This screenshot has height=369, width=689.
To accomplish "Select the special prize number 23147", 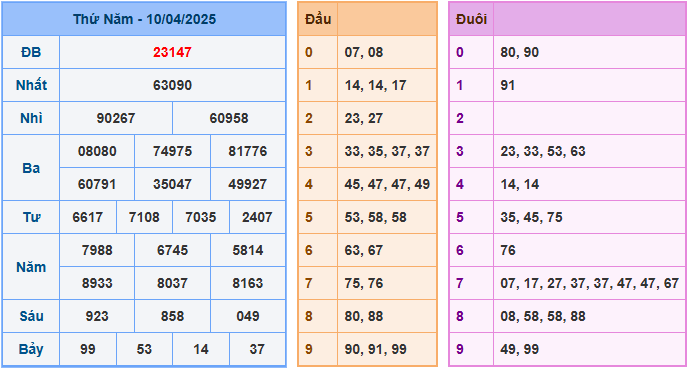I will click(172, 52).
